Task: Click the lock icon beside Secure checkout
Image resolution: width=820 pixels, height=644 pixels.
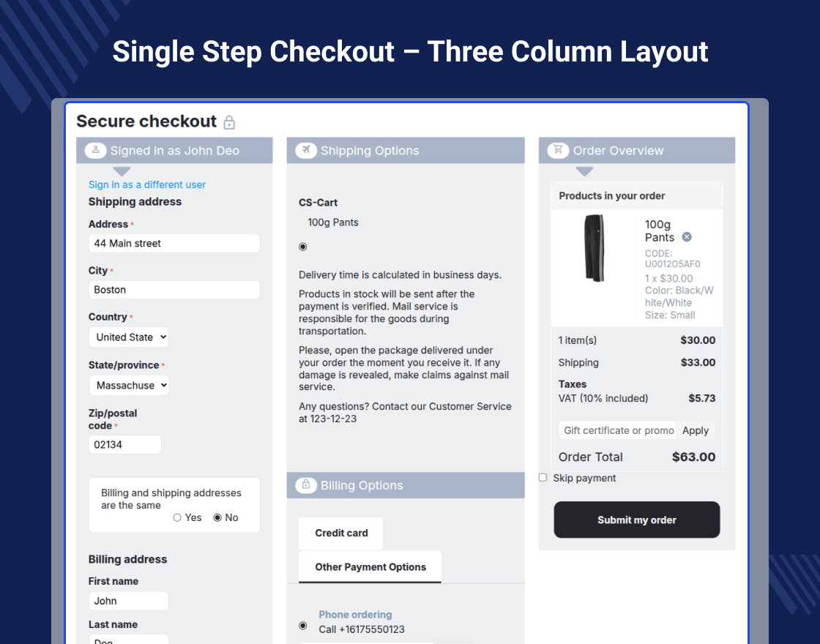Action: [229, 122]
